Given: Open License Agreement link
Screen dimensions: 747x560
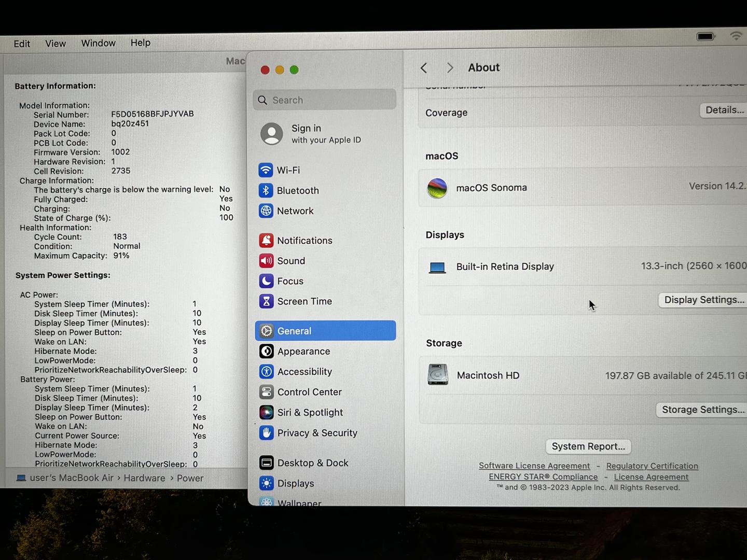Looking at the screenshot, I should (x=651, y=477).
